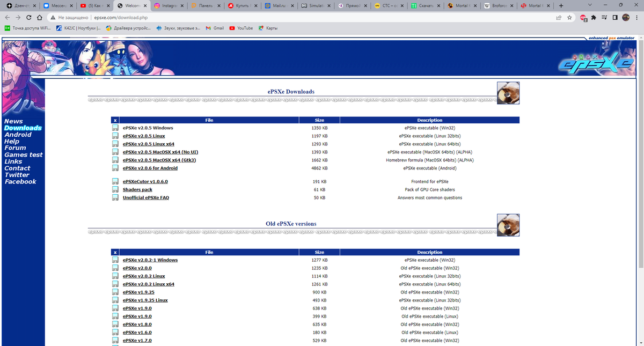Open Forum in the left sidebar

point(15,148)
